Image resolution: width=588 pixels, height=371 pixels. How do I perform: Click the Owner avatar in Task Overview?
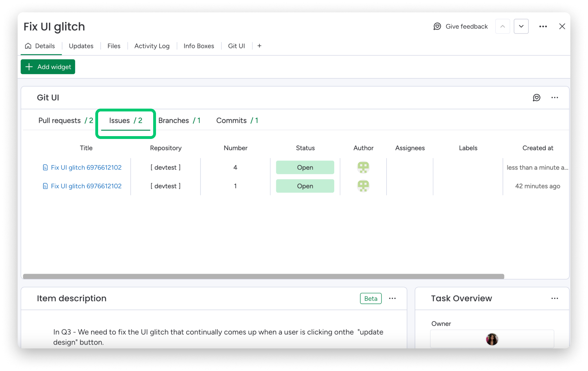pyautogui.click(x=492, y=339)
